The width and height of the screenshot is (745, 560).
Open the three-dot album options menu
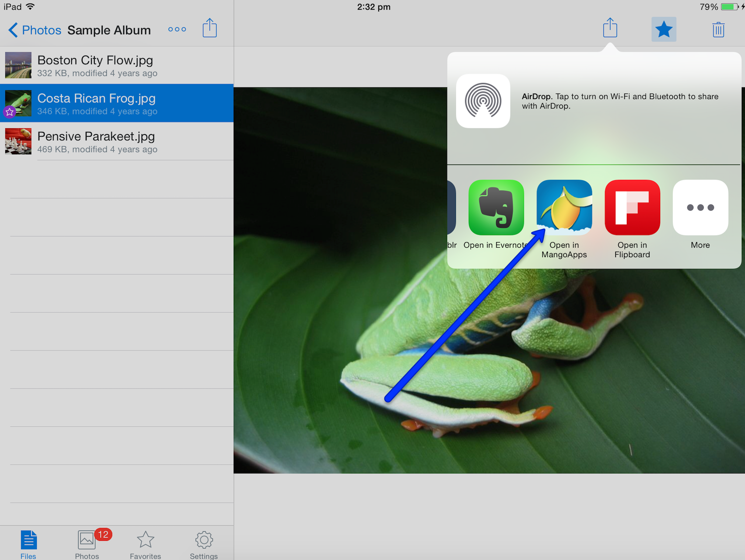point(177,29)
